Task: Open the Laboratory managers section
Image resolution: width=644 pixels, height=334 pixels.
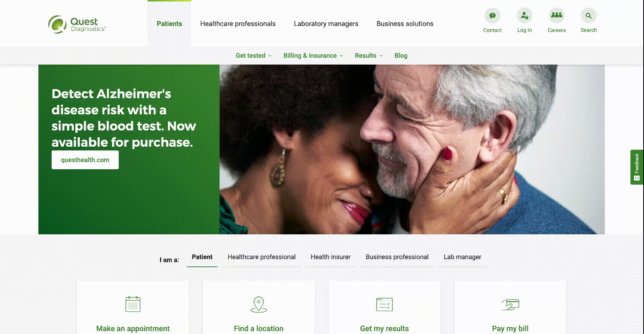Action: click(326, 24)
